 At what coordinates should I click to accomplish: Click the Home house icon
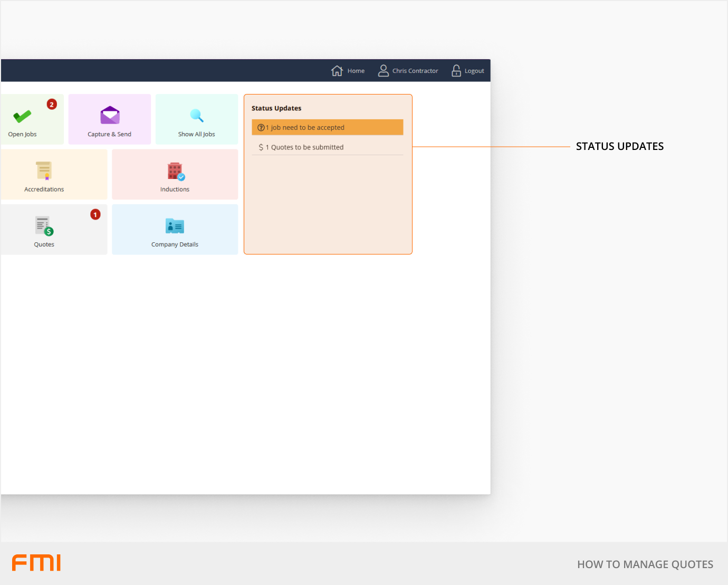[337, 71]
